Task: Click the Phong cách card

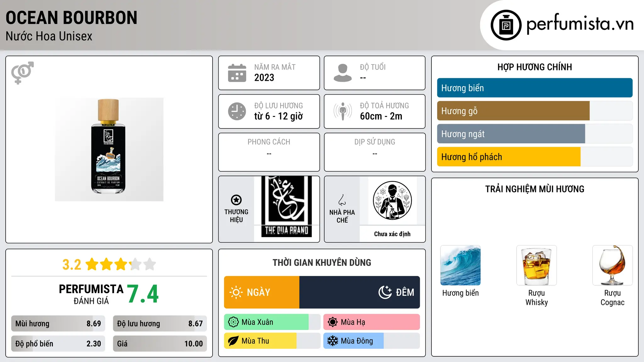Action: [269, 152]
